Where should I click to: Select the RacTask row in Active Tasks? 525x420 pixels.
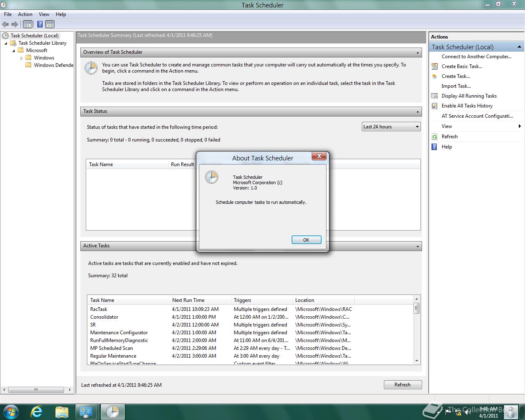click(250, 309)
